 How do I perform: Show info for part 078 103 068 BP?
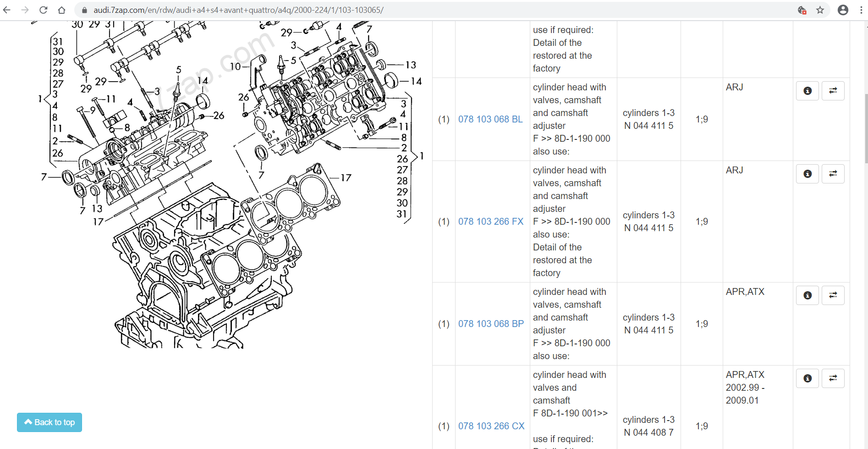(808, 295)
